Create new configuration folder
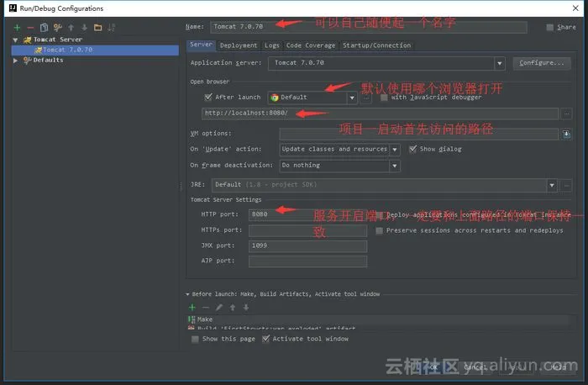 coord(98,28)
